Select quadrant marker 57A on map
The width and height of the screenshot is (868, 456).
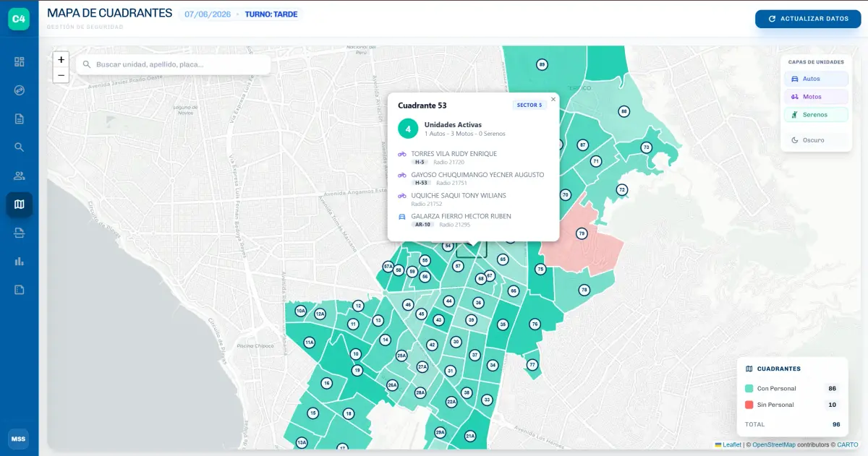(388, 267)
